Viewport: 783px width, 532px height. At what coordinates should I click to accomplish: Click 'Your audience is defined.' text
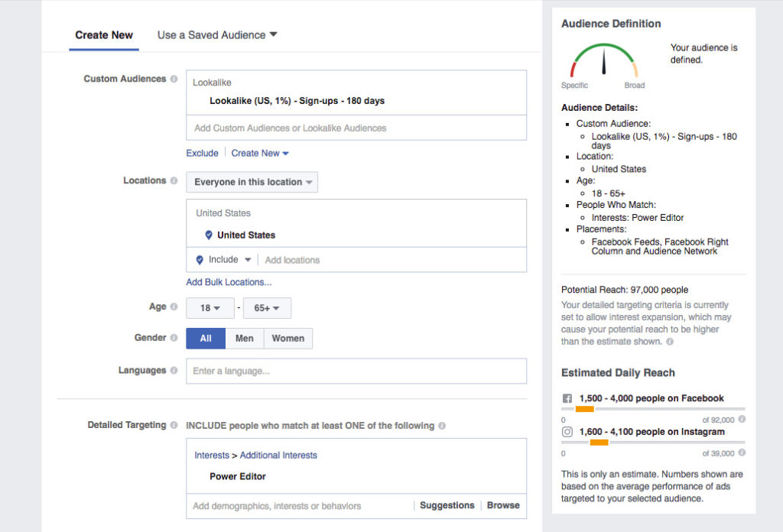click(x=704, y=54)
